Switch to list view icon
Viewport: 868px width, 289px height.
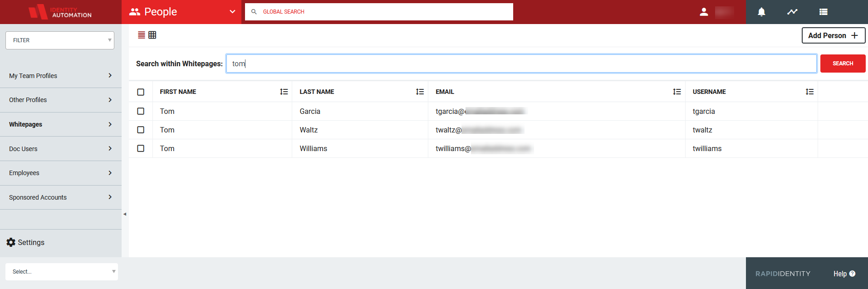coord(142,35)
